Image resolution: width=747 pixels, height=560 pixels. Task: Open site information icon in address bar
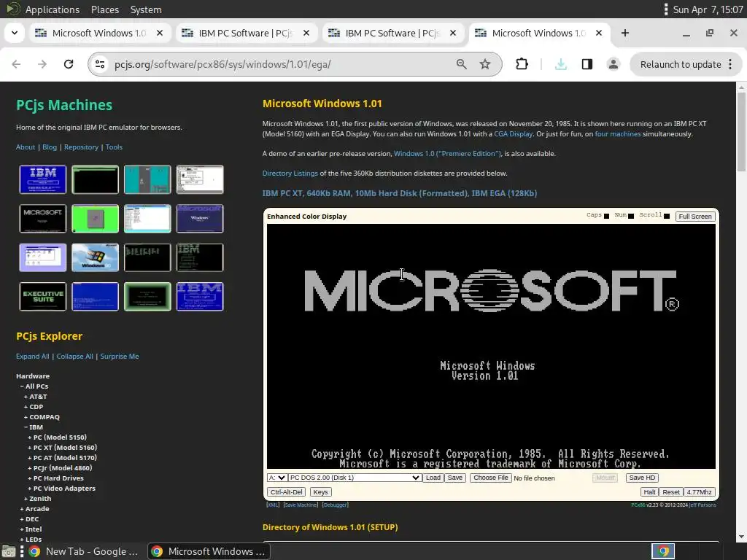click(x=99, y=64)
